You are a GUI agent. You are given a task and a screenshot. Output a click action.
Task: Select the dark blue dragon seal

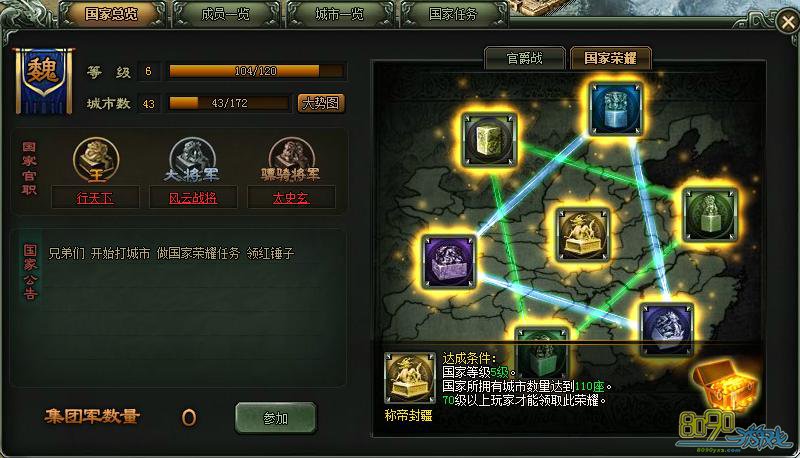click(666, 328)
